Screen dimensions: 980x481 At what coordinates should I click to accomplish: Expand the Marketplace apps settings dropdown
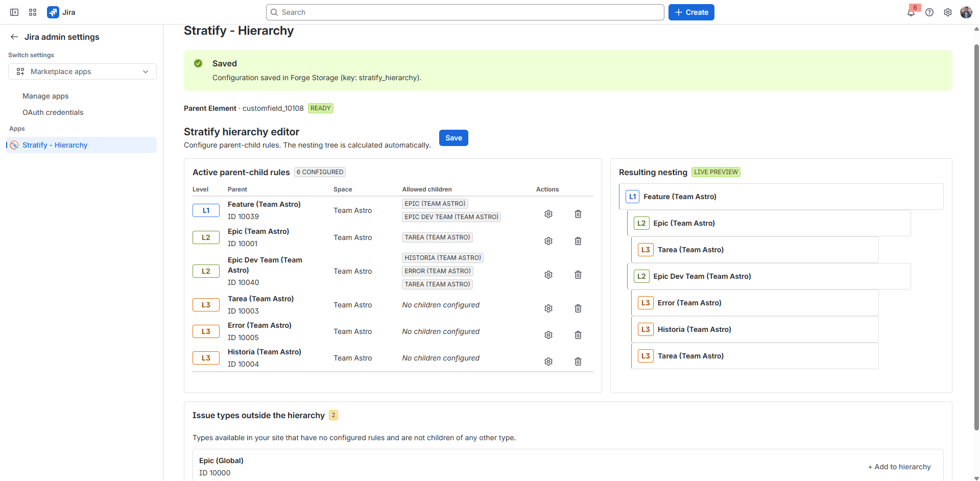click(x=82, y=71)
